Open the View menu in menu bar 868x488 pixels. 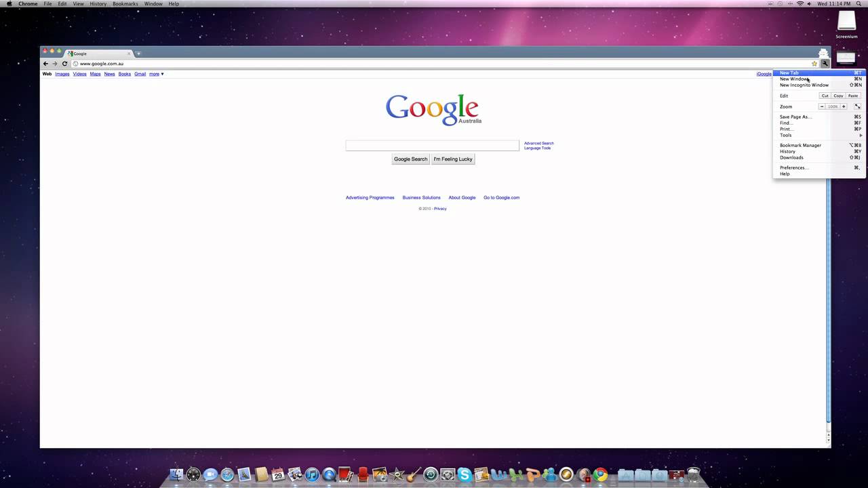[79, 4]
